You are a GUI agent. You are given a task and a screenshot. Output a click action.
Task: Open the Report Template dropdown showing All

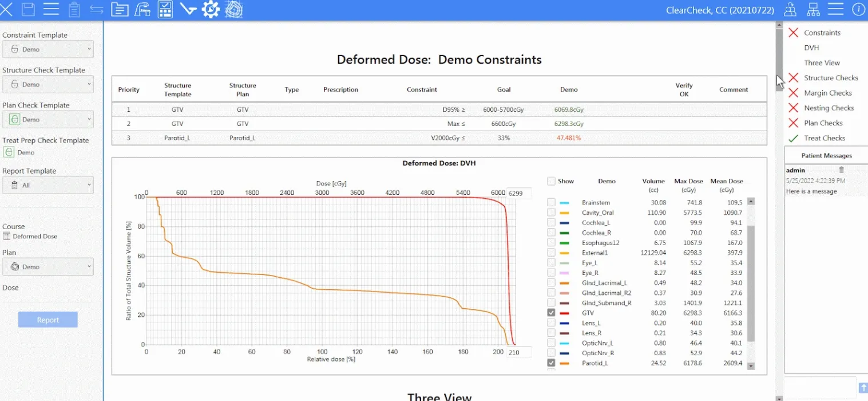click(48, 185)
